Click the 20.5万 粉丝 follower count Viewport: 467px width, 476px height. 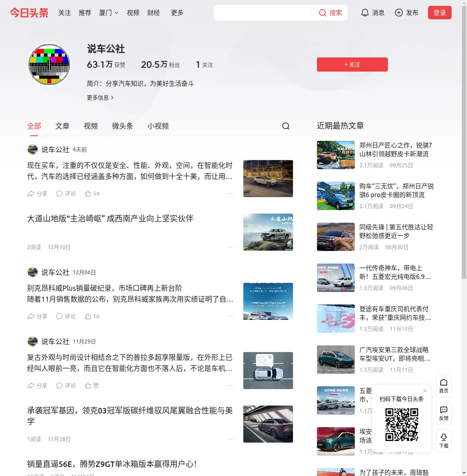pyautogui.click(x=160, y=65)
